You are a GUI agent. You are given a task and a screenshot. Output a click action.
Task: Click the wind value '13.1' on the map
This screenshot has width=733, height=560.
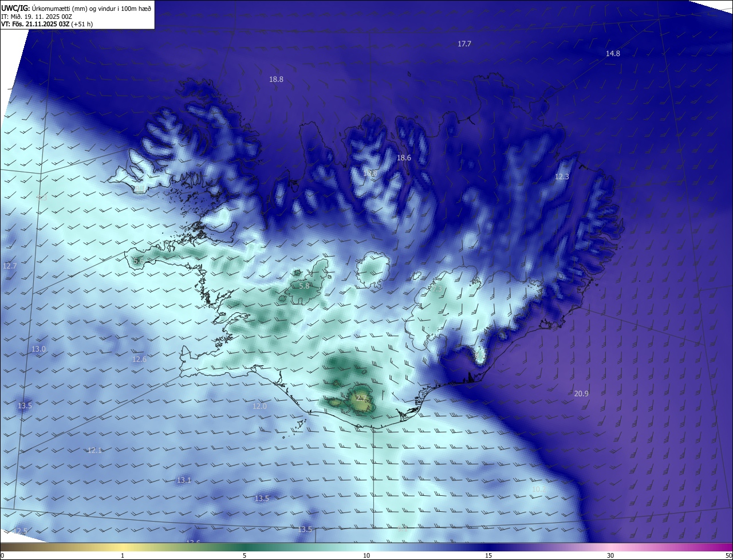[184, 480]
